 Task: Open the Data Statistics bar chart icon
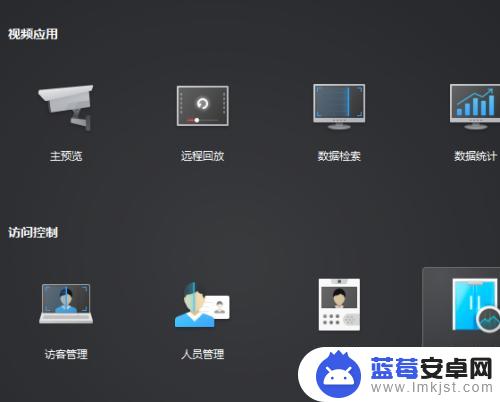(x=475, y=106)
